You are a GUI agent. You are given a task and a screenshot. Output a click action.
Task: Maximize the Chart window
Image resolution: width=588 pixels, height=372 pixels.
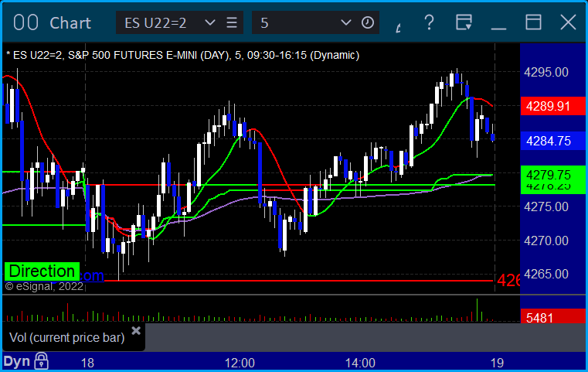[533, 22]
